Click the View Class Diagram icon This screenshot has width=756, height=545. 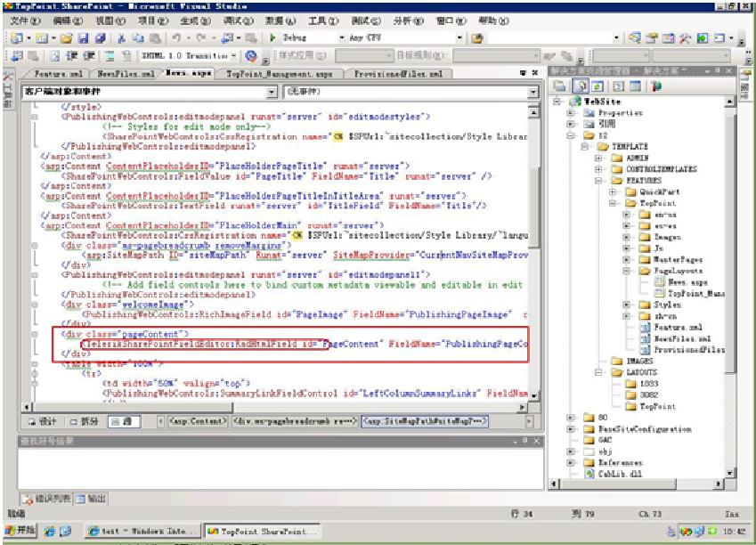(x=656, y=86)
